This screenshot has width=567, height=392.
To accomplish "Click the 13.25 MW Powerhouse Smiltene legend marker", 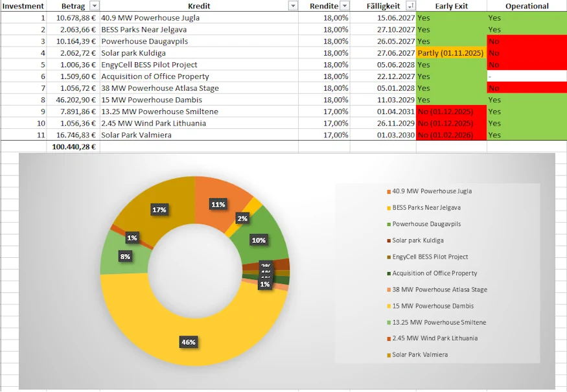I will coord(389,322).
